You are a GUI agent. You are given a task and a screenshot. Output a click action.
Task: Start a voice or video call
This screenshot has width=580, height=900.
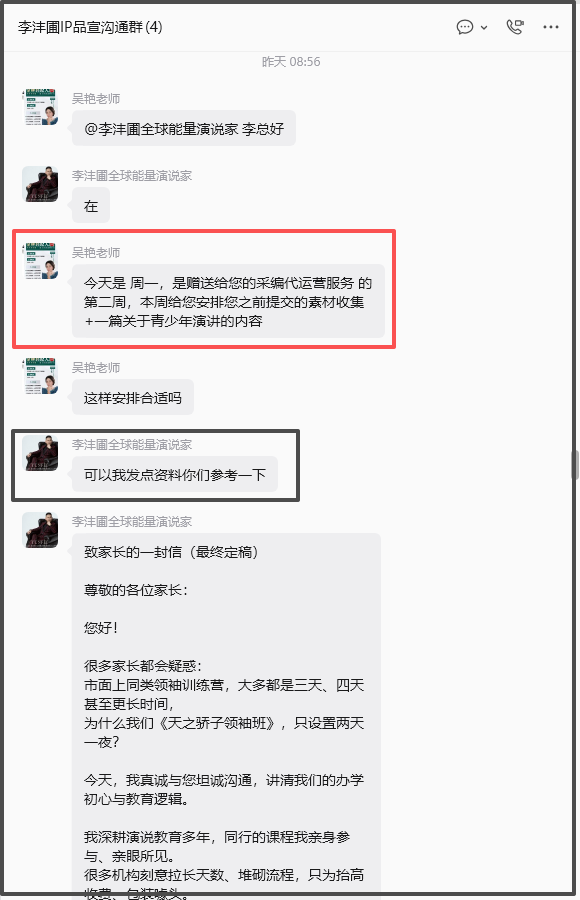(515, 27)
